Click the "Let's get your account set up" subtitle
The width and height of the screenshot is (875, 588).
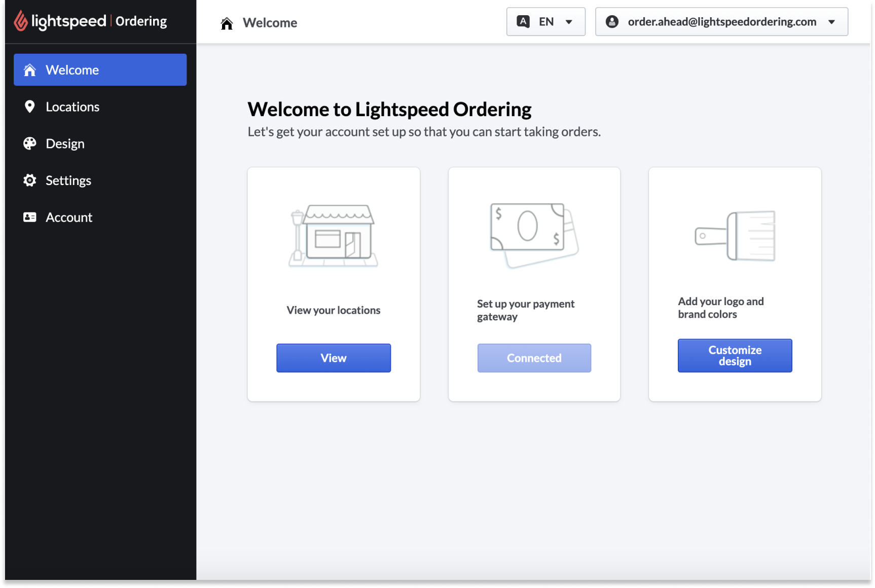pyautogui.click(x=424, y=132)
